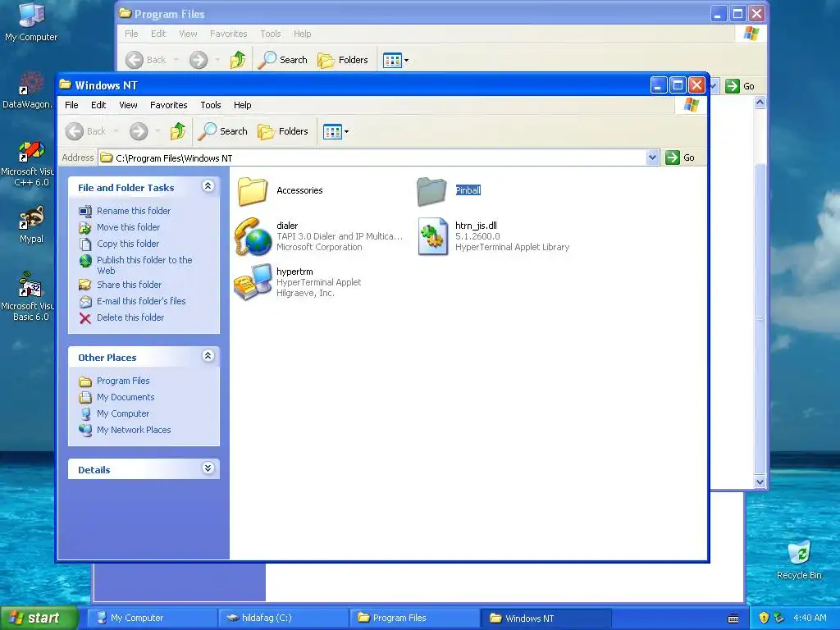Open My Documents from Other Places

click(126, 398)
